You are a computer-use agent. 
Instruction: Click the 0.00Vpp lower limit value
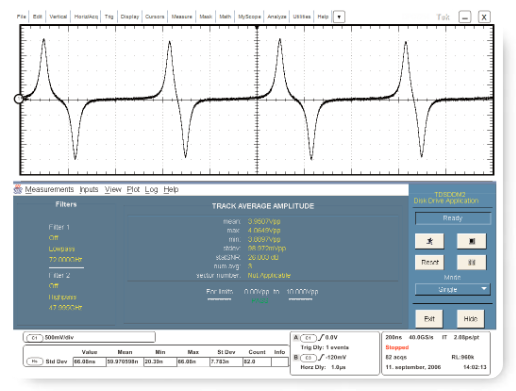[x=256, y=292]
